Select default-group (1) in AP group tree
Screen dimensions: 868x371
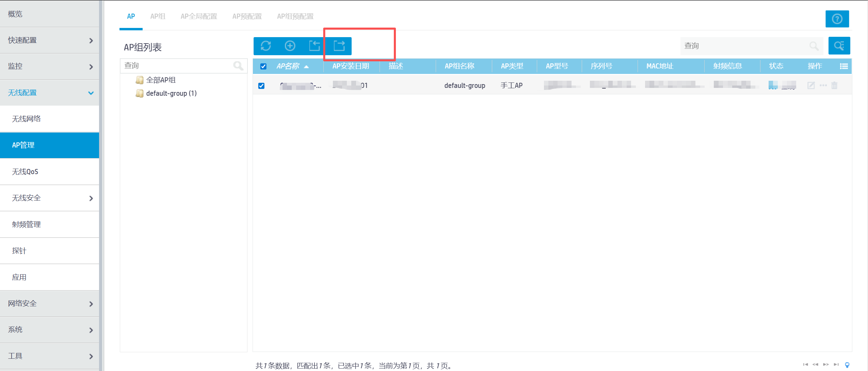(171, 93)
